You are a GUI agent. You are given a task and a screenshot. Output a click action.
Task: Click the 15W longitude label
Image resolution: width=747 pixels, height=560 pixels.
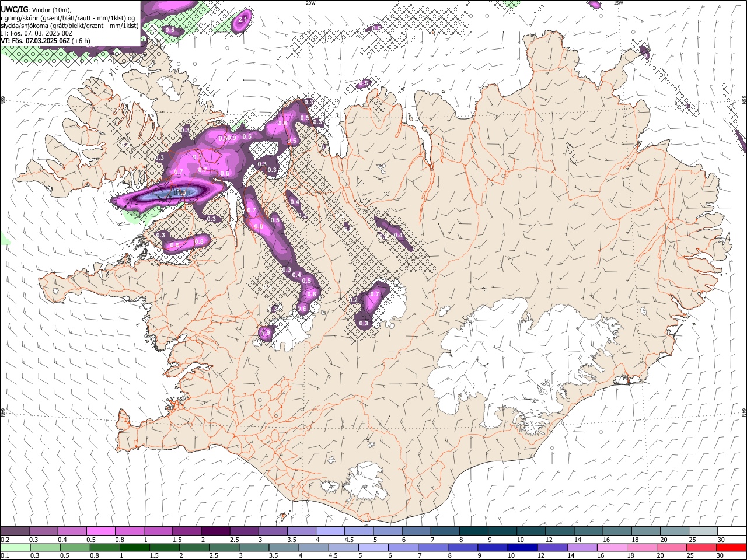tap(618, 3)
